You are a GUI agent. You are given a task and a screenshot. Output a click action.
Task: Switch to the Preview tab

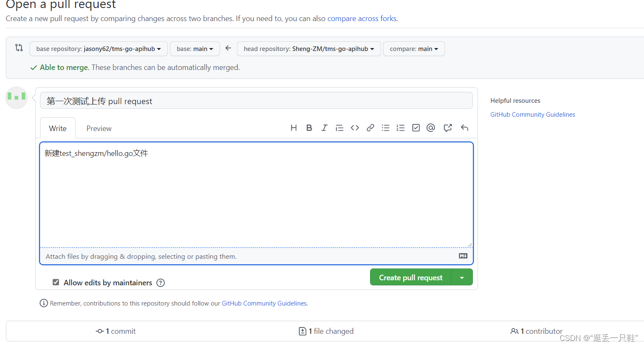click(x=99, y=128)
